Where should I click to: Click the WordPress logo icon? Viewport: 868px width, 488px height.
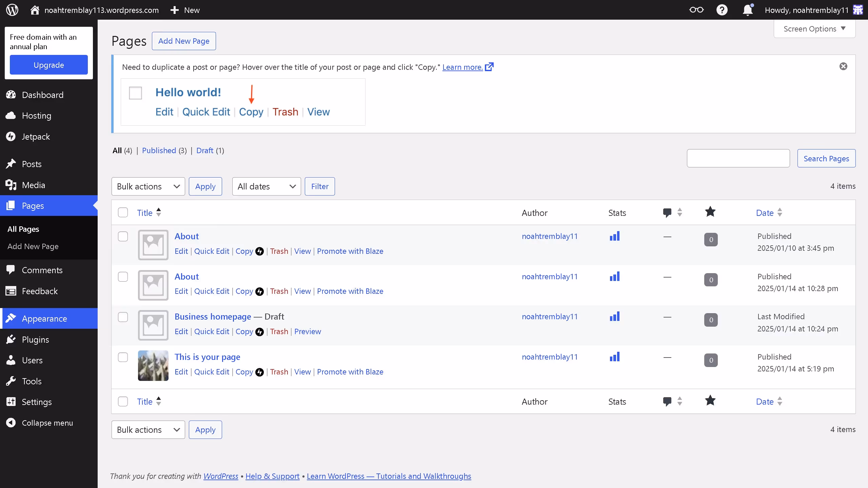[12, 10]
